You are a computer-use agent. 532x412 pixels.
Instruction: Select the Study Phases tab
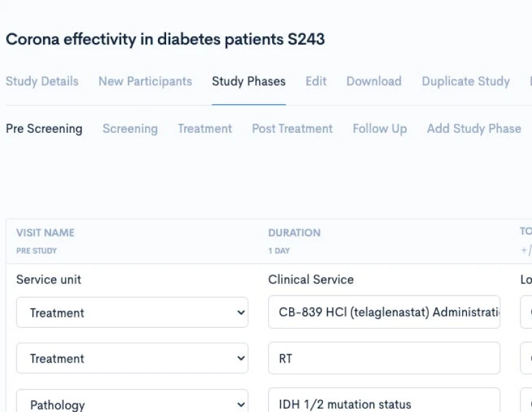coord(249,81)
